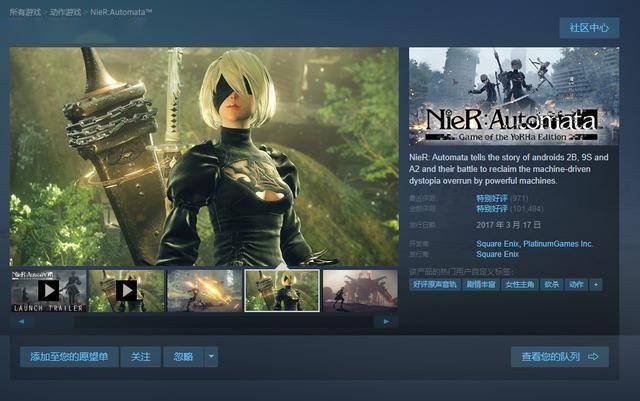This screenshot has height=401, width=640.
Task: Click the thumbnail strip scrollbar handle
Action: pos(53,322)
